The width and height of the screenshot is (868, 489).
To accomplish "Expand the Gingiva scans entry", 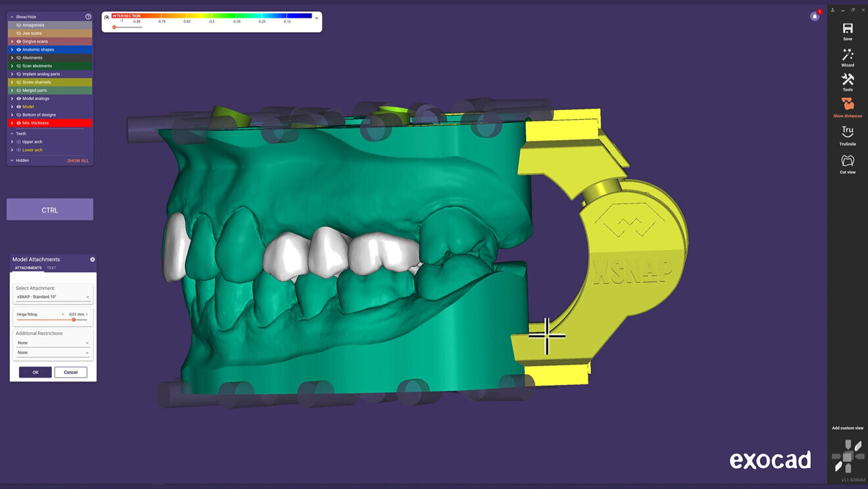I will tap(12, 41).
